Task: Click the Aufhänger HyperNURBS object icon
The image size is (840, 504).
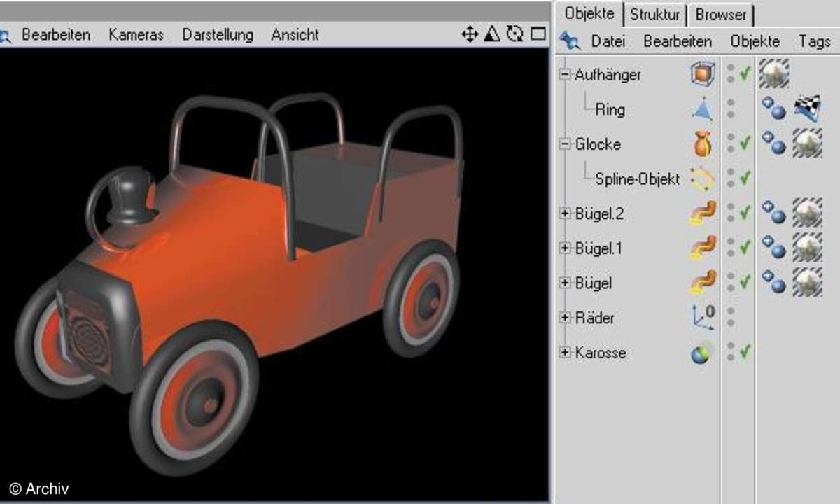Action: pyautogui.click(x=702, y=74)
